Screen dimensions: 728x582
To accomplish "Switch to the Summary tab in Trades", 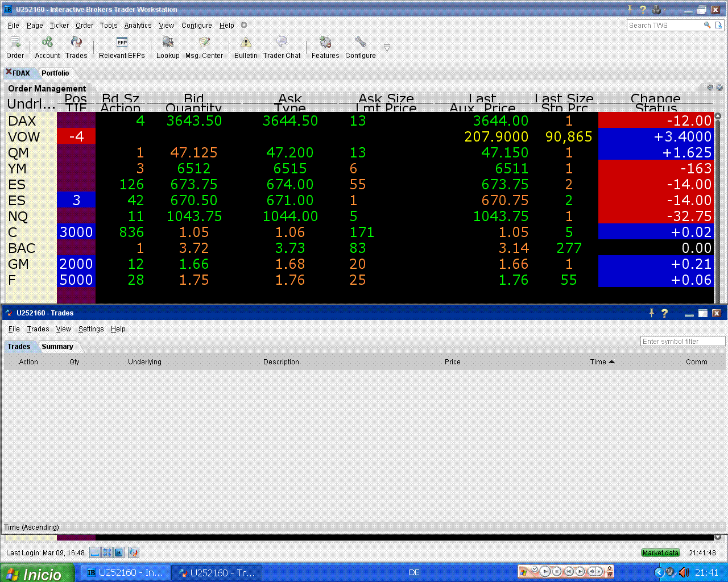I will tap(57, 347).
